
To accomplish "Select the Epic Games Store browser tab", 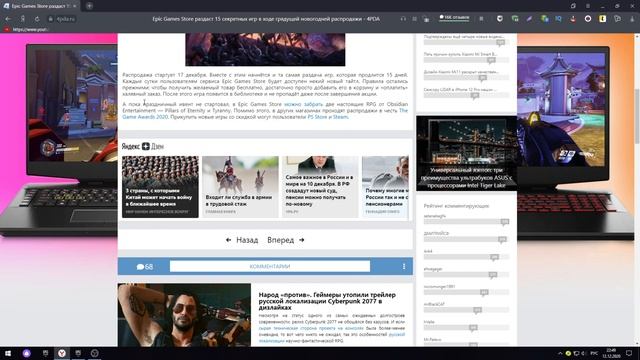I will click(x=40, y=6).
